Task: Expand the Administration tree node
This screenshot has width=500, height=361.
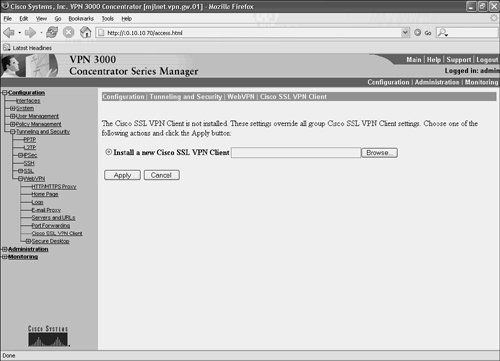Action: [x=4, y=249]
